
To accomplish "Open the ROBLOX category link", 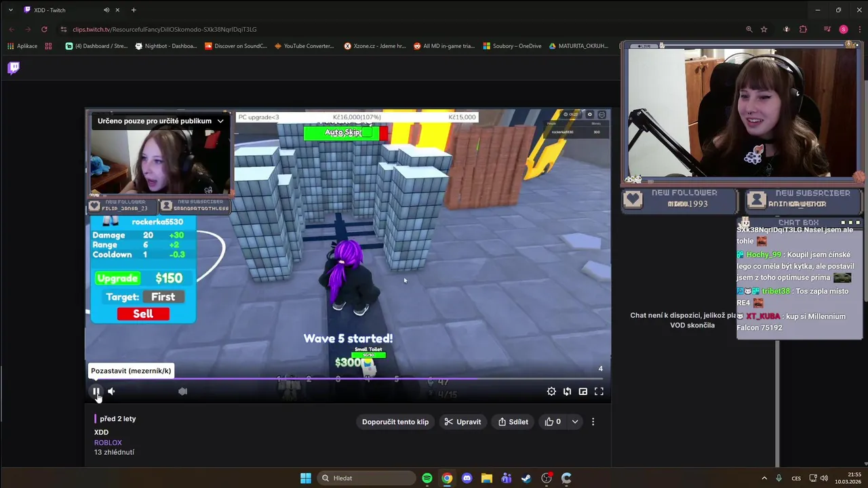I will pyautogui.click(x=108, y=443).
